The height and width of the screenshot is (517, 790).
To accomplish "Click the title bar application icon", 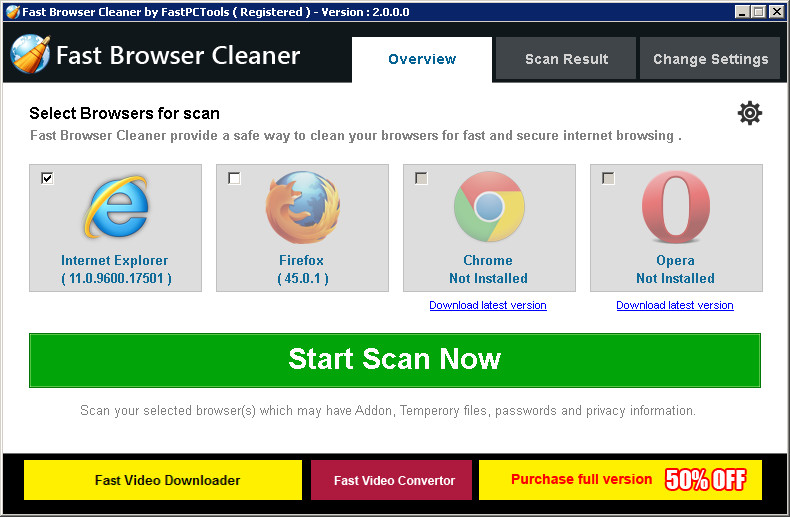I will 13,12.
